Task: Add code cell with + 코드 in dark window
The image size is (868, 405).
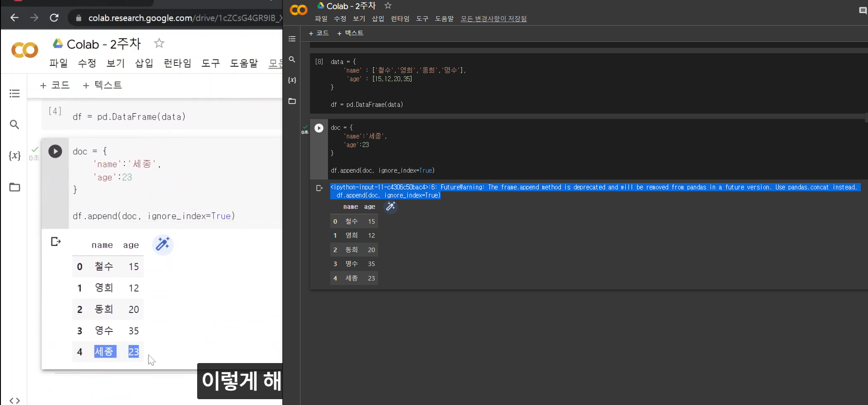Action: click(319, 33)
